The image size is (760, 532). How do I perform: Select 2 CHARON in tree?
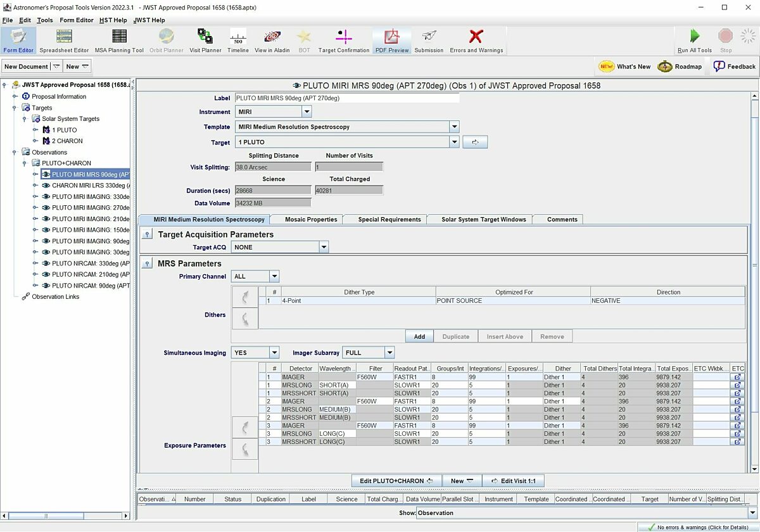67,141
